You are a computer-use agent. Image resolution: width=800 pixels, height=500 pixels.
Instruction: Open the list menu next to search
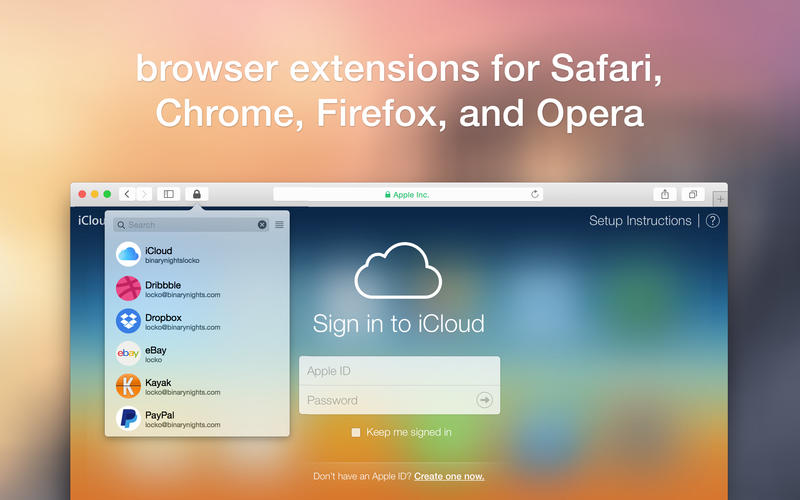click(279, 225)
